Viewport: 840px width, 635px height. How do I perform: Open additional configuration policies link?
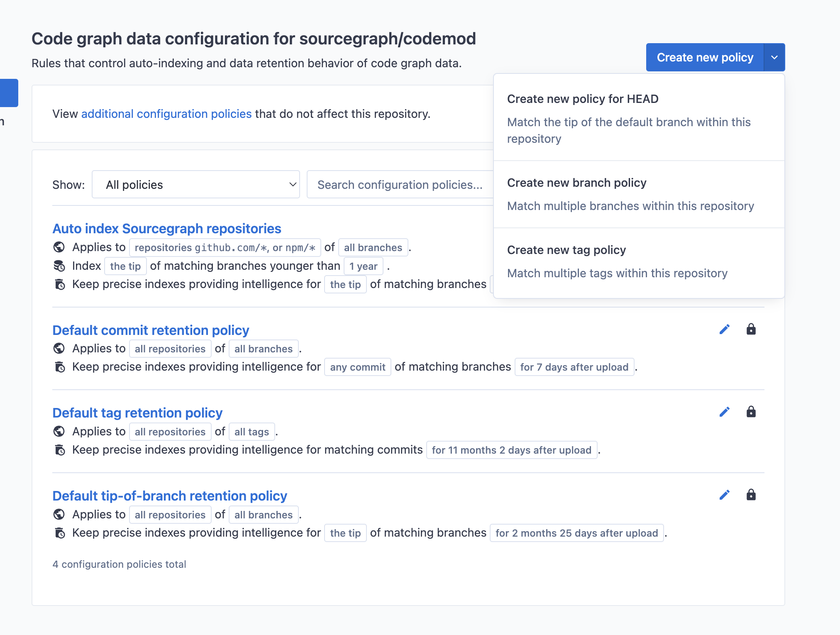click(166, 114)
